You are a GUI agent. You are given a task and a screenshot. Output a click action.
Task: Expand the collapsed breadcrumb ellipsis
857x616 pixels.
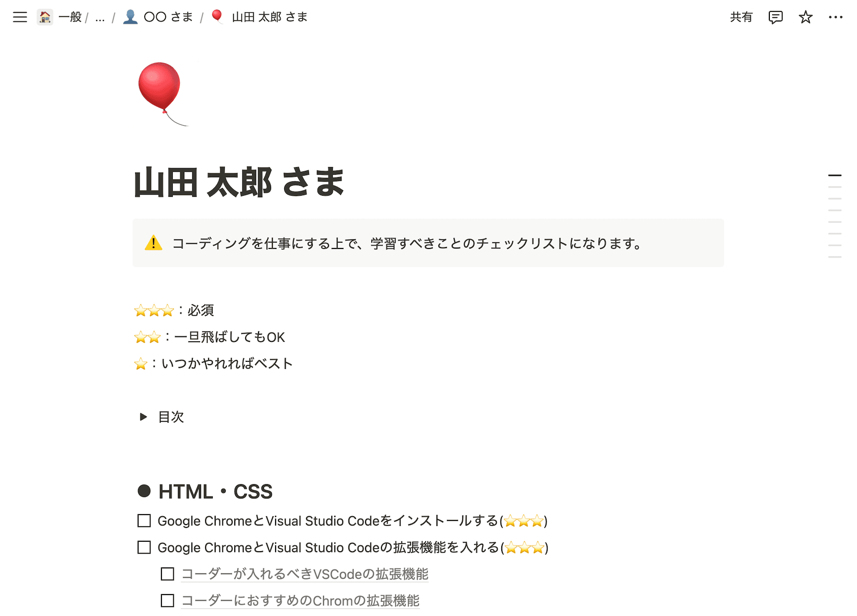tap(100, 18)
